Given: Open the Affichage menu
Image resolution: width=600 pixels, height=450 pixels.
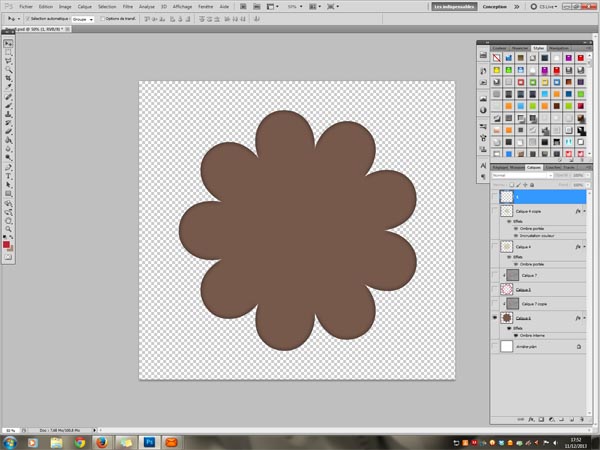Looking at the screenshot, I should 182,7.
